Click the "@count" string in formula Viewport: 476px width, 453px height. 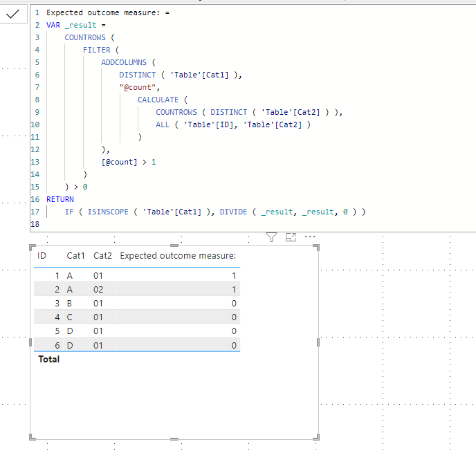pos(138,87)
